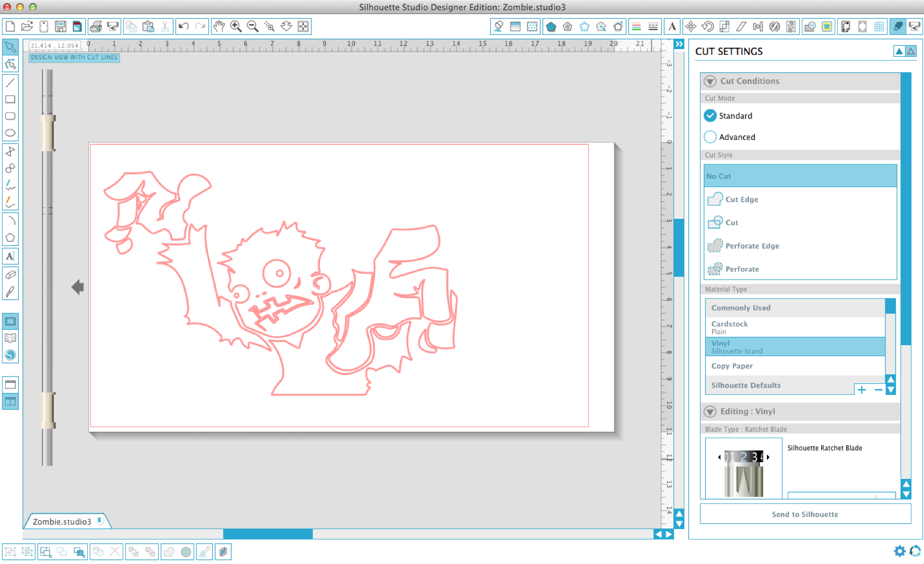Increase blade setting with right arrow
The width and height of the screenshot is (924, 564).
(x=768, y=457)
